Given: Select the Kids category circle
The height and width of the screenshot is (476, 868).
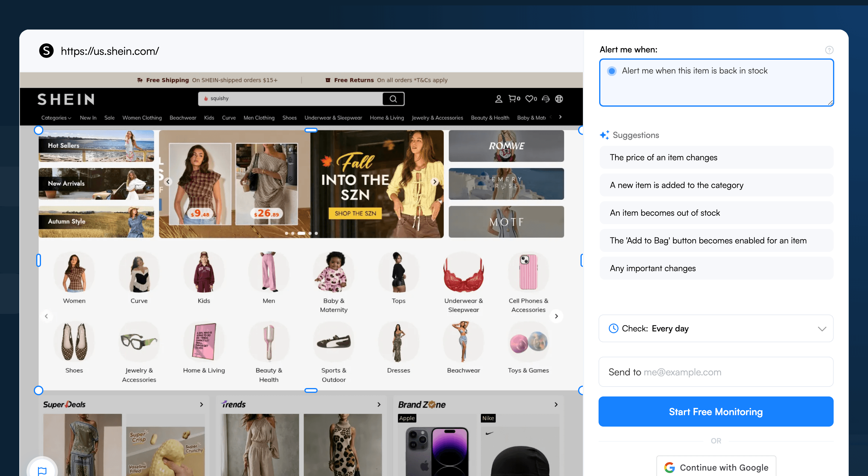Looking at the screenshot, I should (x=204, y=272).
